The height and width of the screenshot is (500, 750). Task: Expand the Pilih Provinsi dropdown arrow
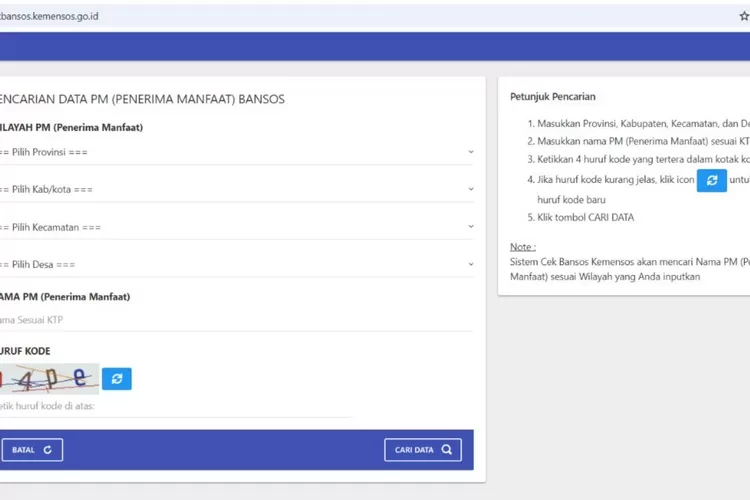point(470,152)
